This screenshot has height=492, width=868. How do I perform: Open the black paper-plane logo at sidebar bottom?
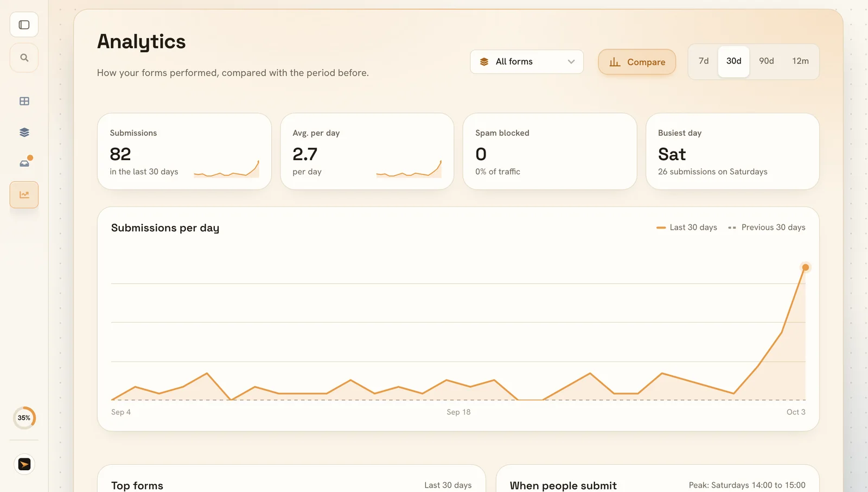click(x=24, y=464)
